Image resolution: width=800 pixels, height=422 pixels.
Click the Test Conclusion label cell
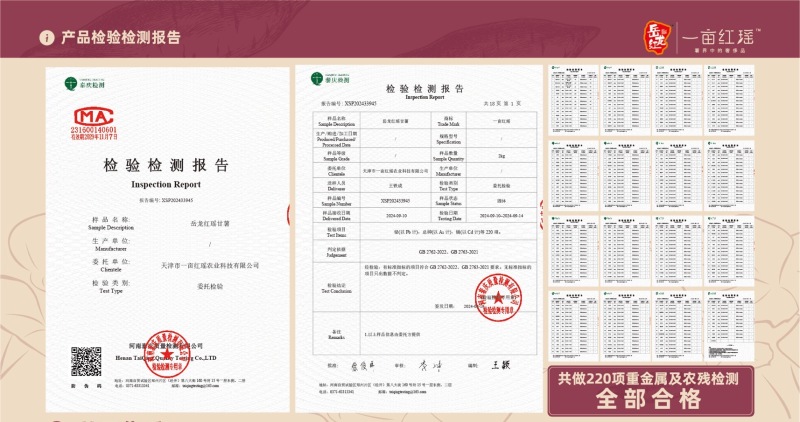click(336, 288)
